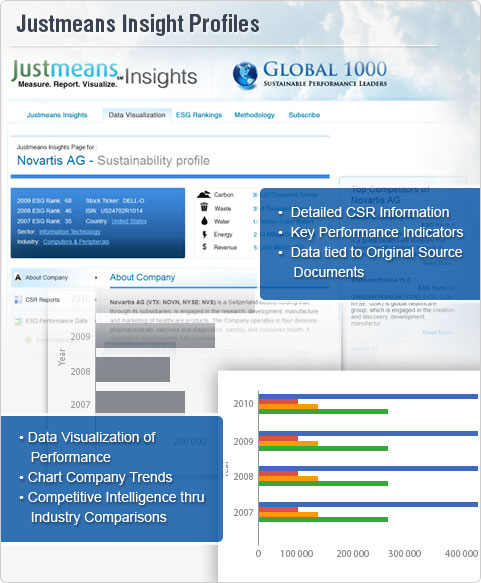Open the ESG Rankings tab
481x583 pixels.
[199, 115]
